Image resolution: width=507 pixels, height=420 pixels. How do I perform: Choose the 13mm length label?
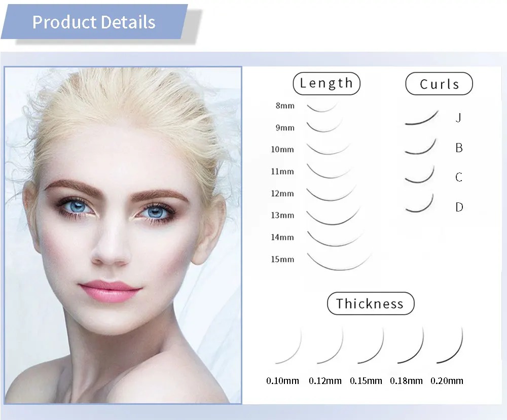coord(282,215)
